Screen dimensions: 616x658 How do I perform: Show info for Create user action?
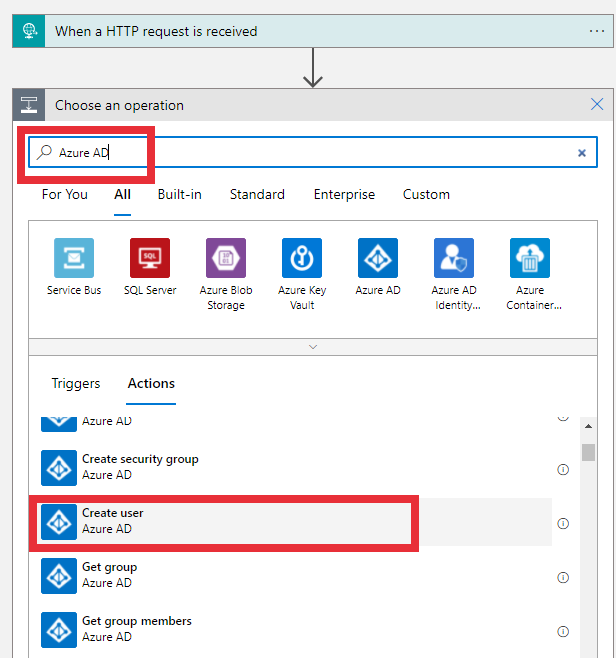coord(563,523)
